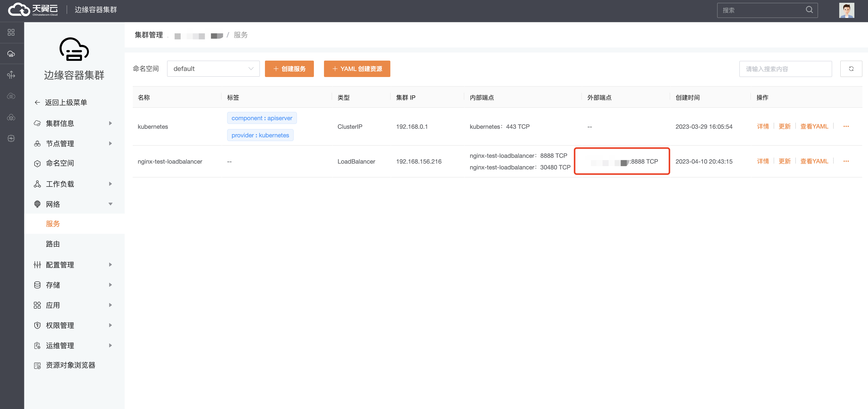Collapse the 网络 submenu arrow
Image resolution: width=868 pixels, height=409 pixels.
click(x=110, y=204)
